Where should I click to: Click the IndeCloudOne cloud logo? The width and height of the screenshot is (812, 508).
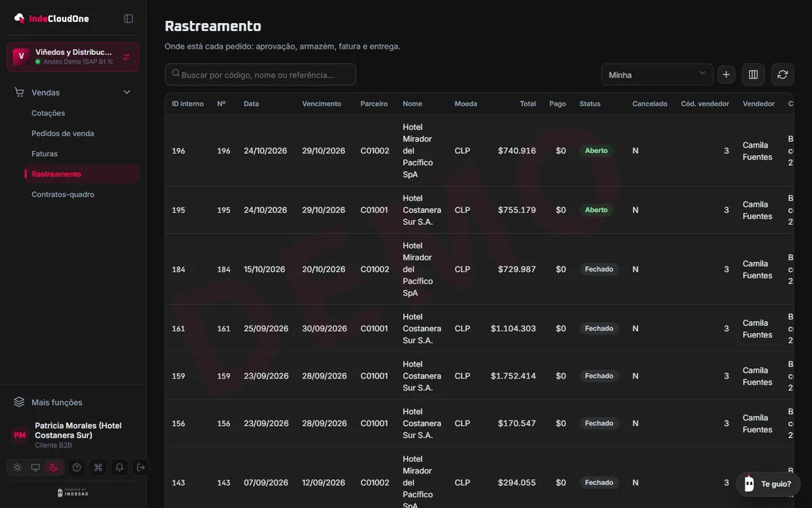click(20, 18)
